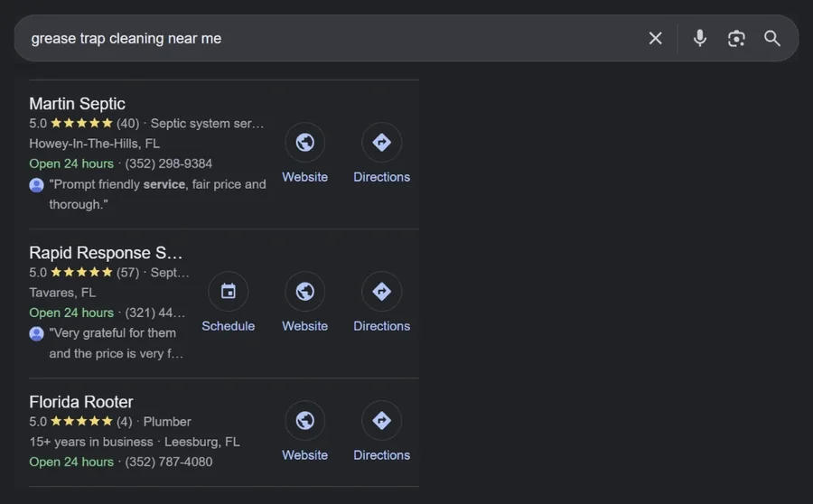Open the Rapid Response S… listing title
This screenshot has height=504, width=813.
[106, 253]
